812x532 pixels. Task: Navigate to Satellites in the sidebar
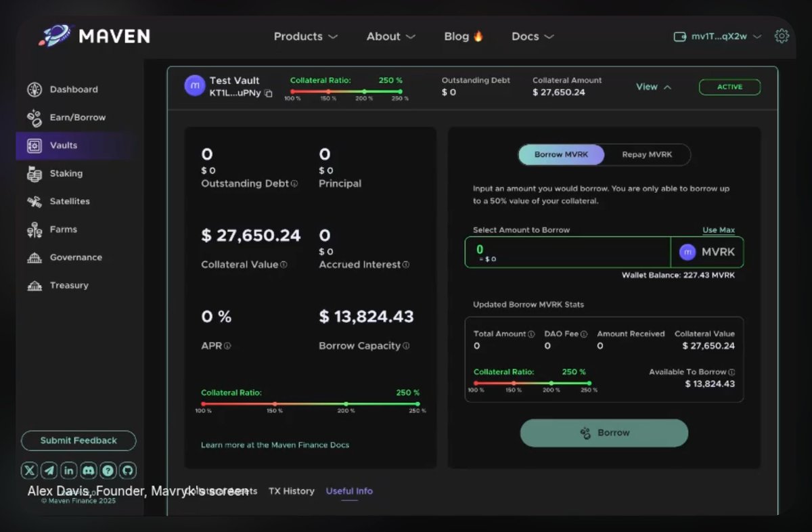point(70,201)
